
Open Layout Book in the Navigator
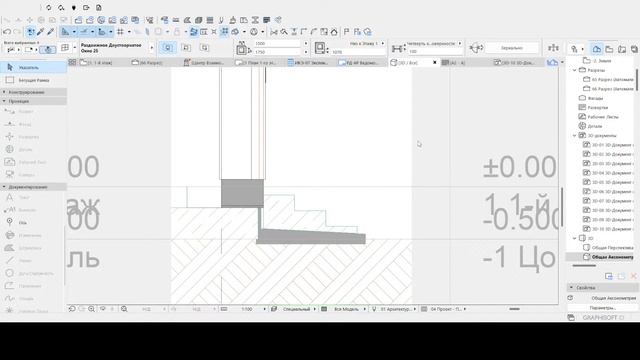click(x=622, y=49)
